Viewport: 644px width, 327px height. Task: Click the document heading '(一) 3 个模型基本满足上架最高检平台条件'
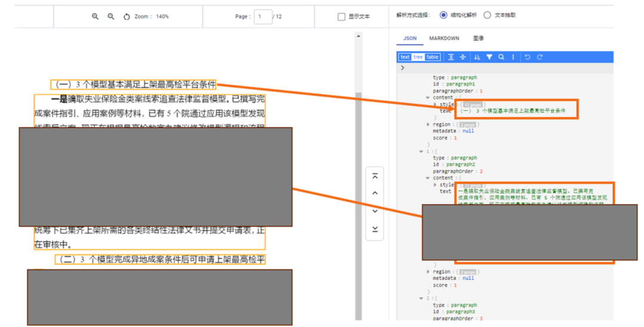134,85
